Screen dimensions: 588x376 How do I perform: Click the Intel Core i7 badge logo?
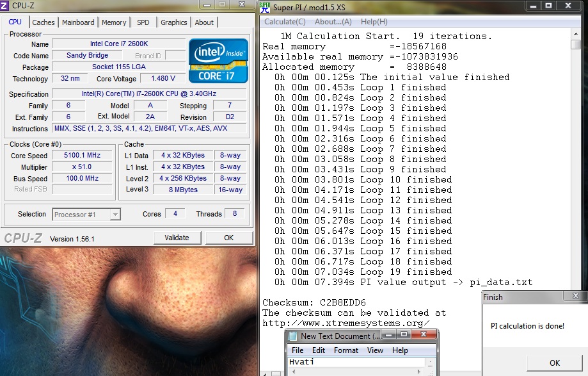click(218, 60)
